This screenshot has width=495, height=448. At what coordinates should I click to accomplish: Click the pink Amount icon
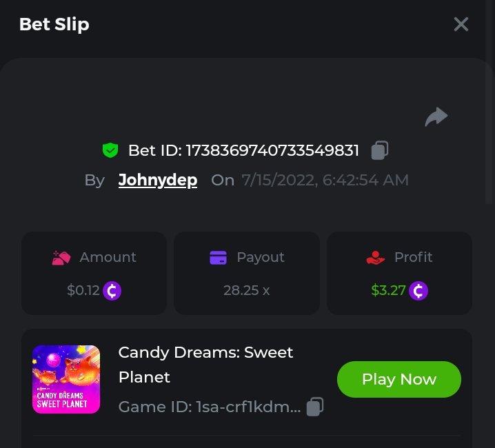(61, 258)
